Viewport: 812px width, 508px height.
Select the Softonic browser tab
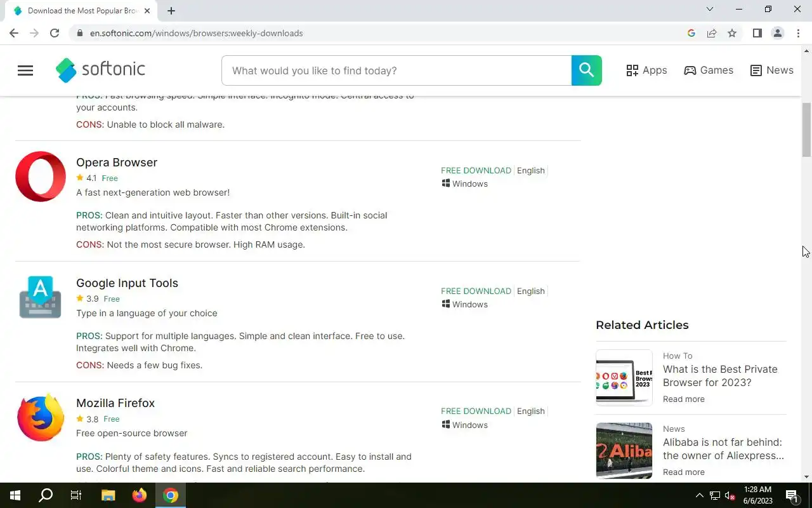(x=81, y=11)
